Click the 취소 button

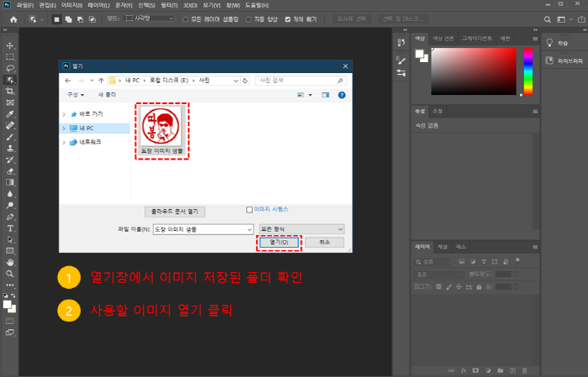coord(324,243)
